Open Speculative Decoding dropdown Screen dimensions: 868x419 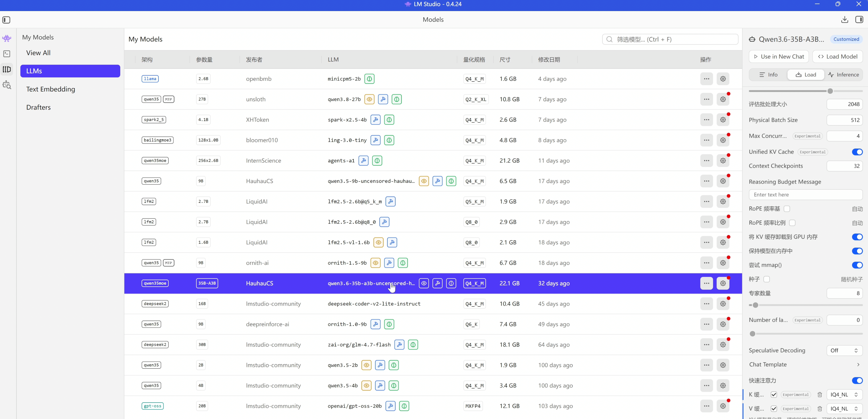pos(844,351)
